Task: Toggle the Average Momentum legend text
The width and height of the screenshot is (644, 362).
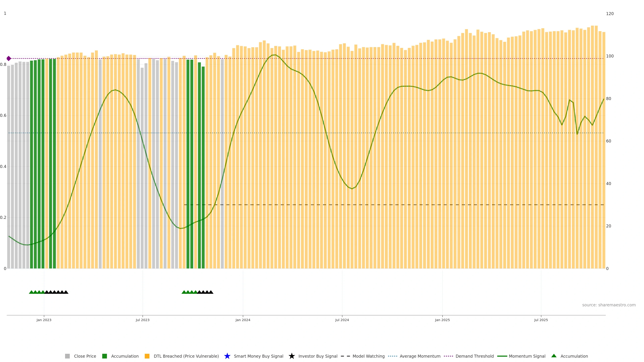Action: pos(420,356)
